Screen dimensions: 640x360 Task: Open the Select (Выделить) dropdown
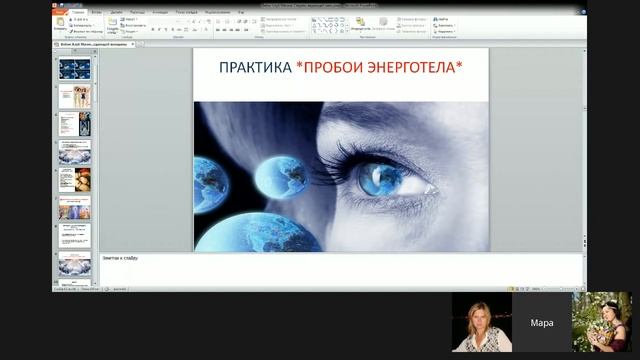click(x=444, y=31)
